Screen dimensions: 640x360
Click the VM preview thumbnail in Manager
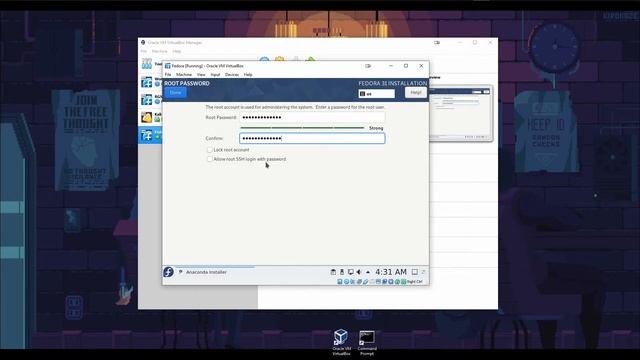460,113
